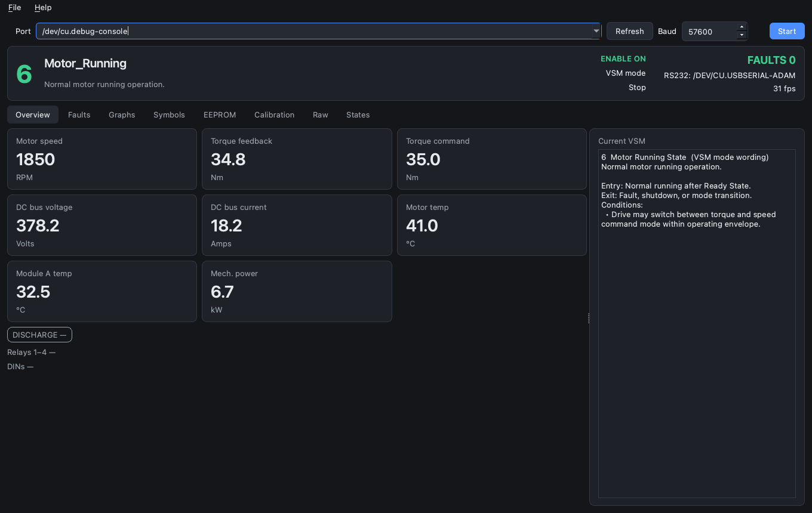Click the VSM mode label
Image resolution: width=812 pixels, height=513 pixels.
click(626, 73)
